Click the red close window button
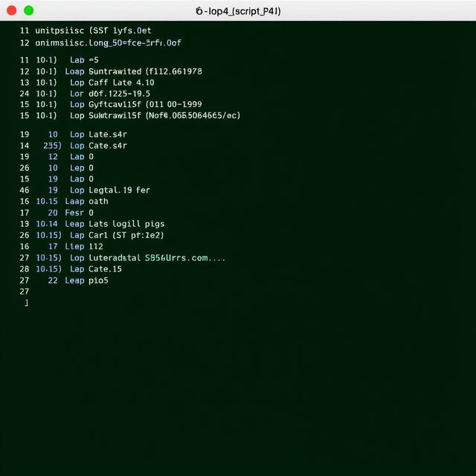This screenshot has width=476, height=476. click(12, 10)
